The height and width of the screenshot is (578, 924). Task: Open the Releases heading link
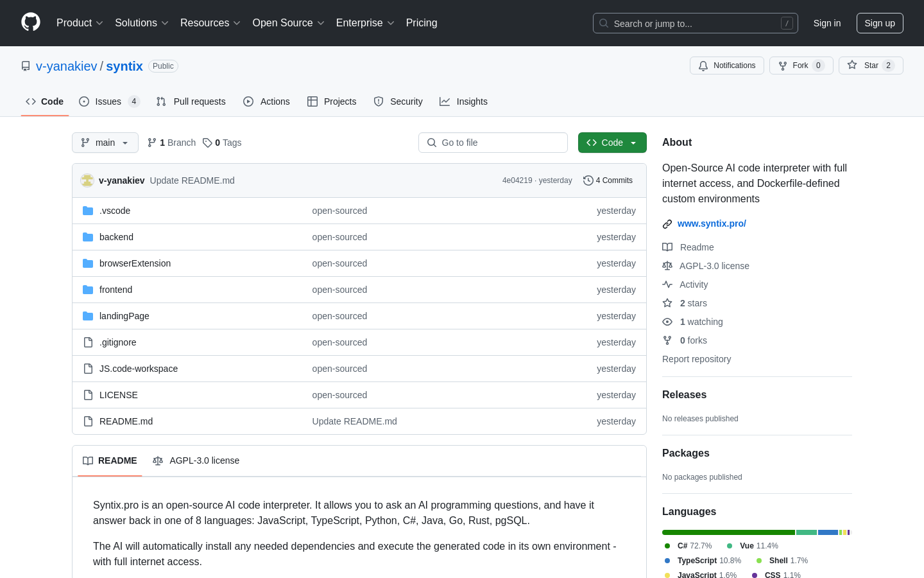pyautogui.click(x=684, y=394)
